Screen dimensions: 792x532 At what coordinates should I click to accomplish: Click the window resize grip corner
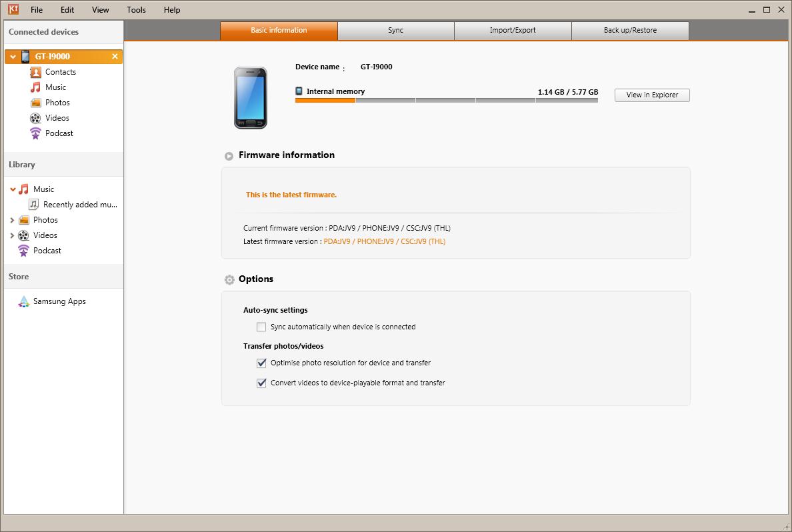click(x=785, y=526)
